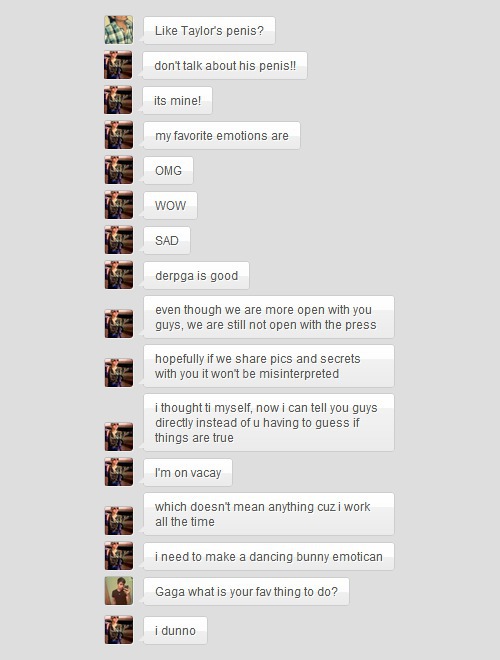Click avatar beside "Like Taylor's penis?" message
The height and width of the screenshot is (660, 500).
click(119, 30)
